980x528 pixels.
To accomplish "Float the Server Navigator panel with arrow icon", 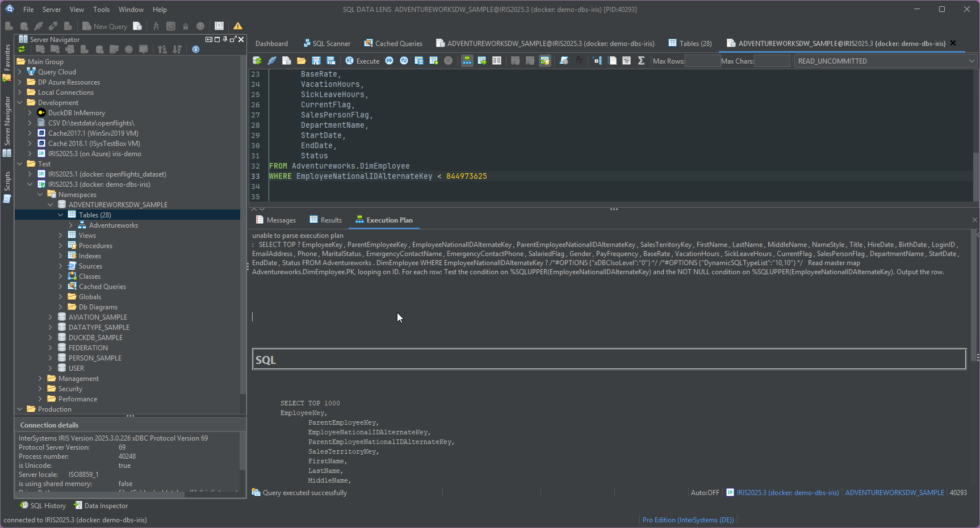I will [x=233, y=39].
